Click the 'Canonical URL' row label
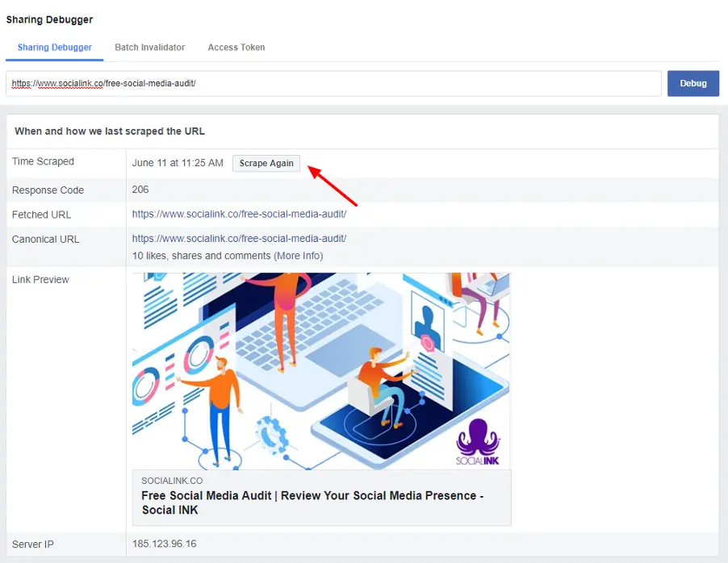The width and height of the screenshot is (728, 563). point(45,240)
